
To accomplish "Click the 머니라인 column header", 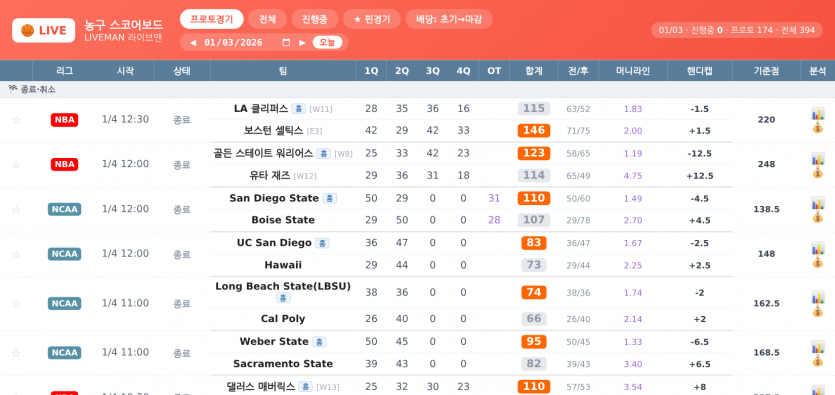I will click(633, 71).
